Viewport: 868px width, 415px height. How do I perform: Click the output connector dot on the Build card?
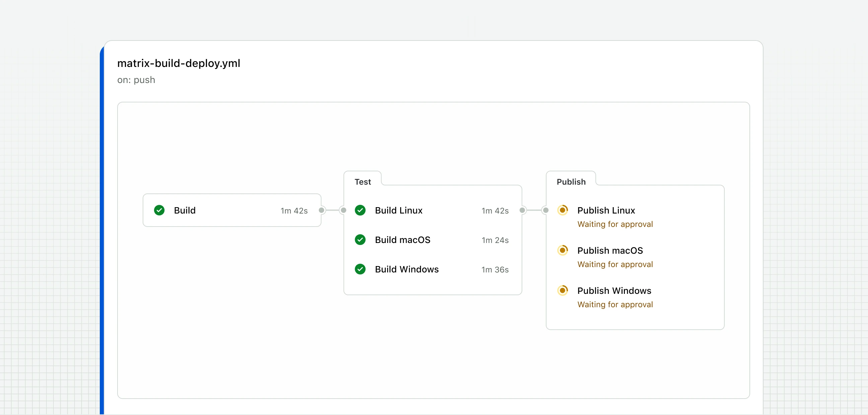[x=321, y=210]
